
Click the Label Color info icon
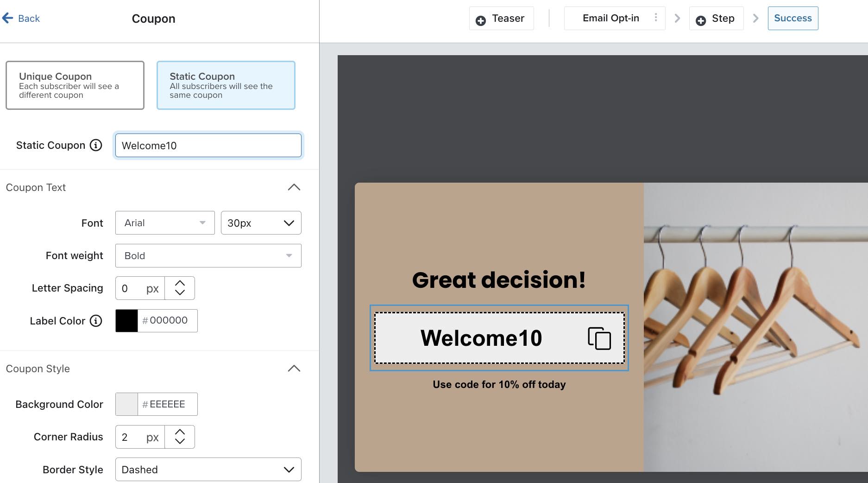coord(95,320)
